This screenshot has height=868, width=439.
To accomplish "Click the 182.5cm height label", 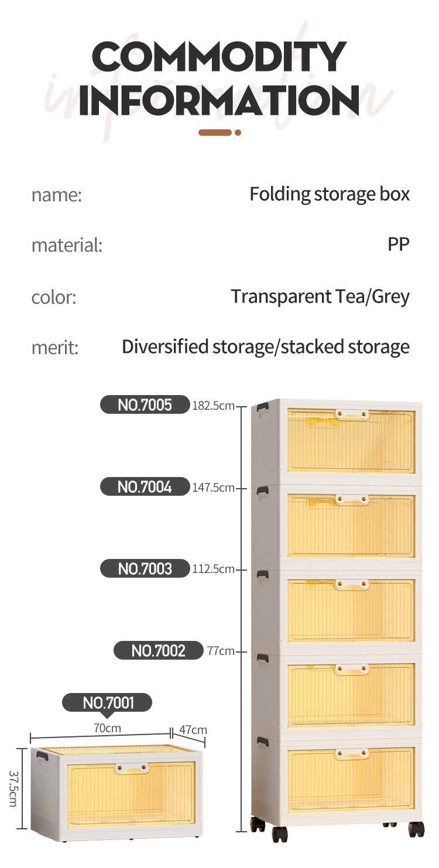I will 213,406.
